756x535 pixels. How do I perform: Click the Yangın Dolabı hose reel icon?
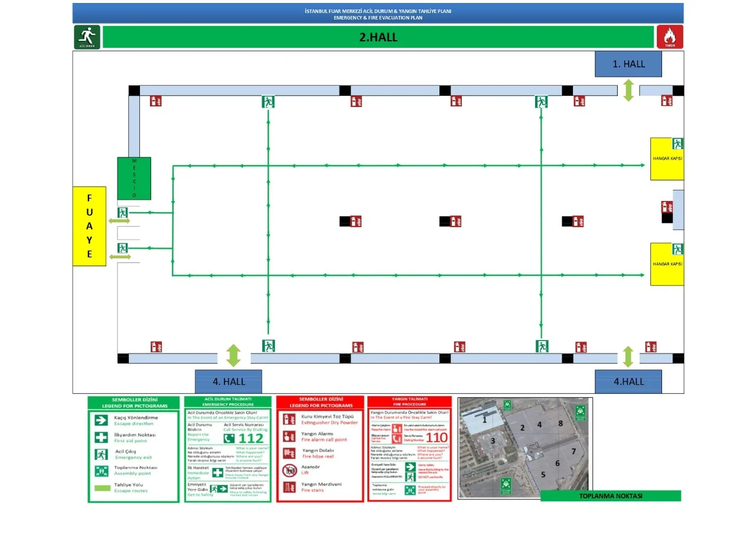click(289, 453)
